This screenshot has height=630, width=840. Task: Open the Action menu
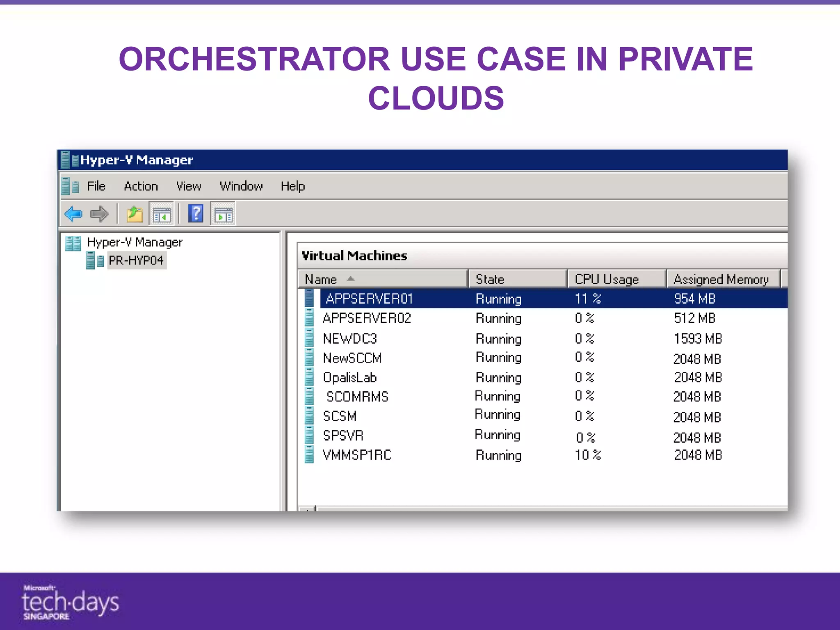[x=141, y=187]
